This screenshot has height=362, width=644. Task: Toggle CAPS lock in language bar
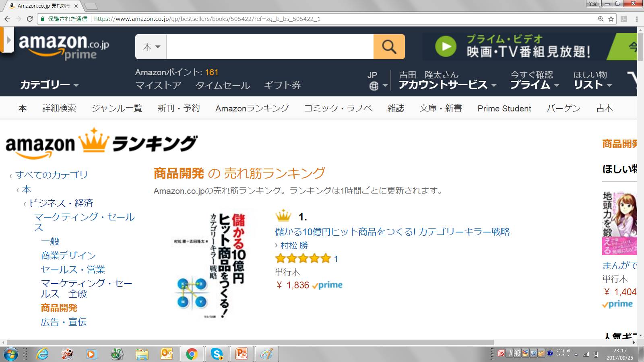click(560, 351)
